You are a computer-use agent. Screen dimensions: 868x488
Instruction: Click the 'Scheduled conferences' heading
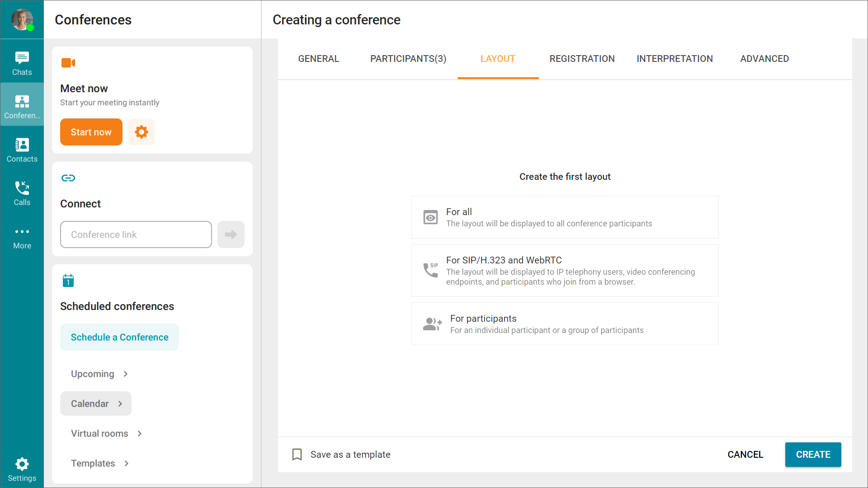(x=117, y=306)
